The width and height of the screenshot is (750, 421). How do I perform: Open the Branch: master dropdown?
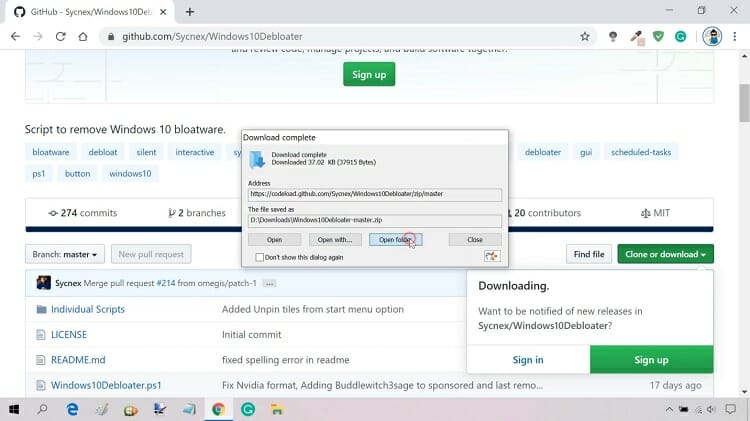tap(65, 254)
